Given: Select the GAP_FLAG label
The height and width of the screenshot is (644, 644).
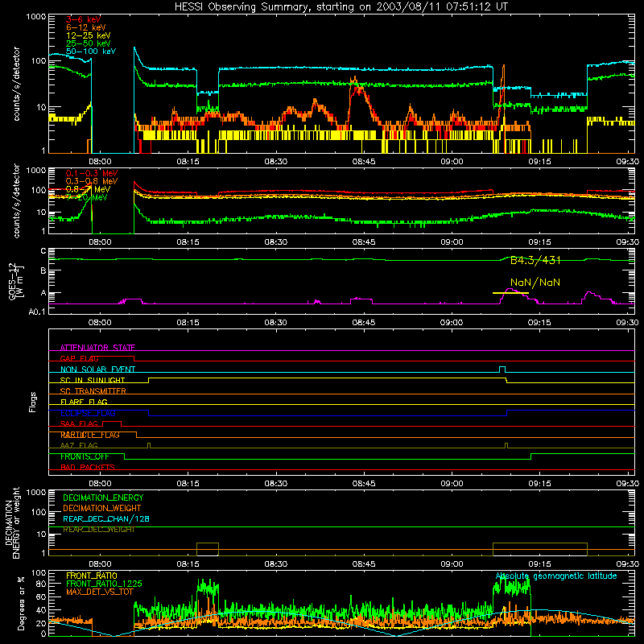Looking at the screenshot, I should pos(79,358).
